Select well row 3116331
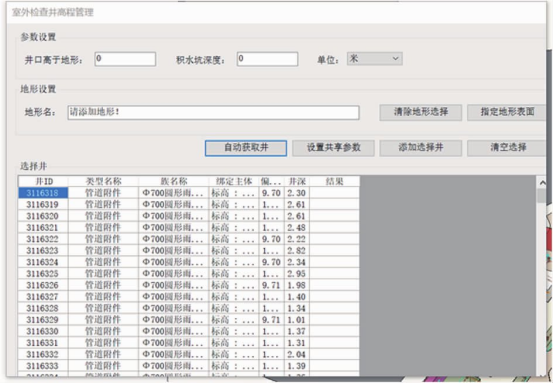 pyautogui.click(x=189, y=343)
